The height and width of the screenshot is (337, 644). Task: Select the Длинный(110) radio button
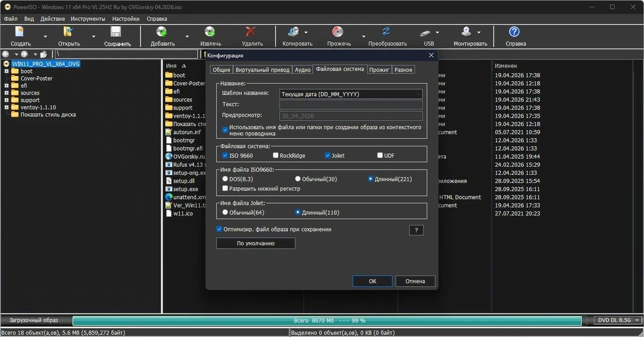pos(298,213)
